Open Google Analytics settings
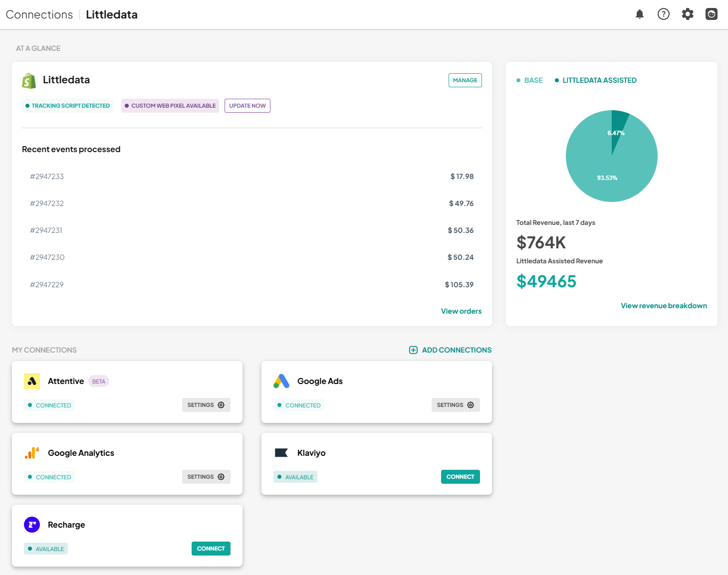 click(x=206, y=477)
